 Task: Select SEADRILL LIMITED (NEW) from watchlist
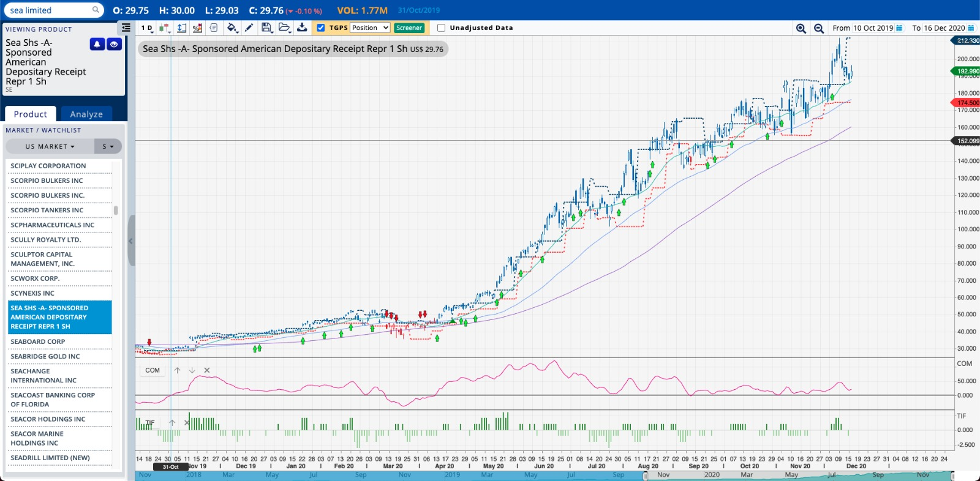click(x=59, y=458)
